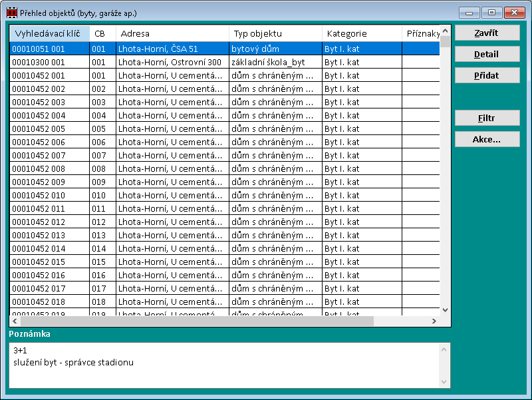This screenshot has height=400, width=532.
Task: Open the Akce... menu button
Action: point(487,139)
